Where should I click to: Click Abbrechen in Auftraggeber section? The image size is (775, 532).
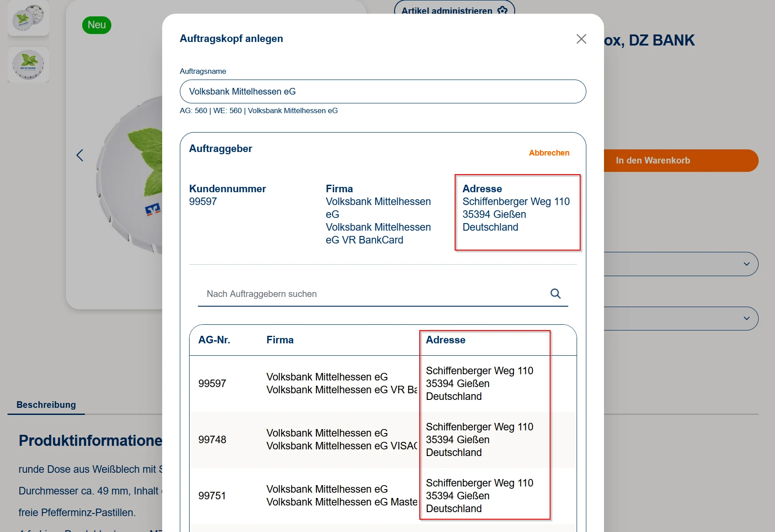(x=549, y=153)
